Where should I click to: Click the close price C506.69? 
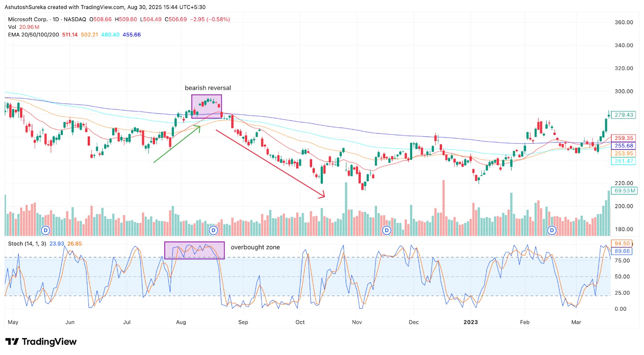point(176,19)
